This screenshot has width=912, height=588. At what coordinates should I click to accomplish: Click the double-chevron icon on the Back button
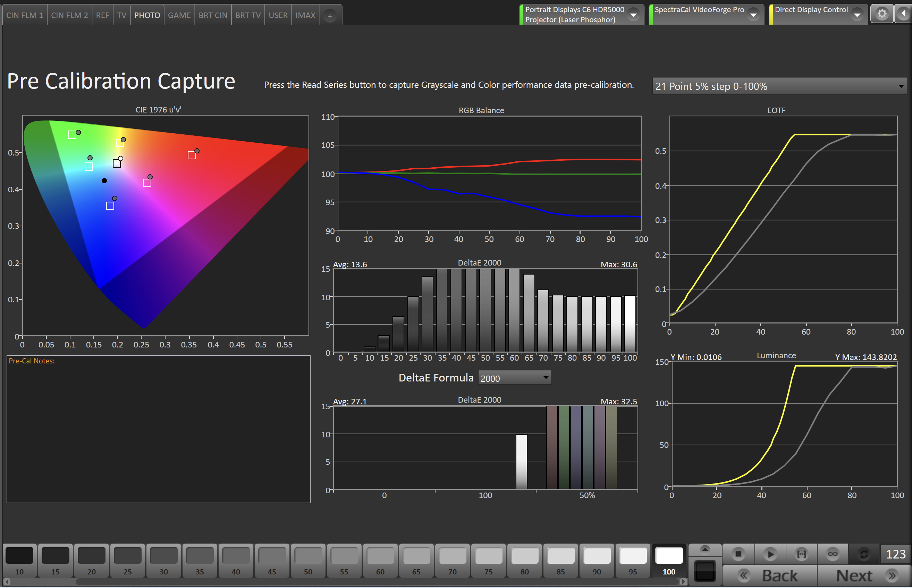tap(744, 576)
